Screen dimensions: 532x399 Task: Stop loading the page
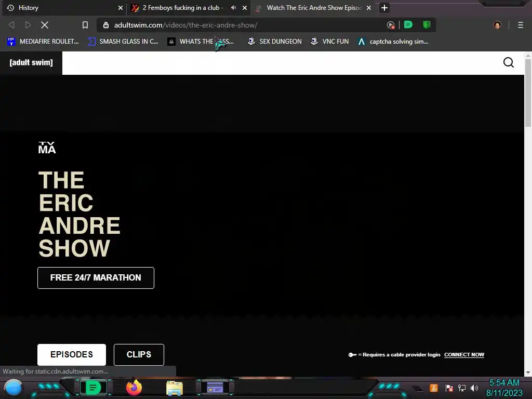[45, 25]
